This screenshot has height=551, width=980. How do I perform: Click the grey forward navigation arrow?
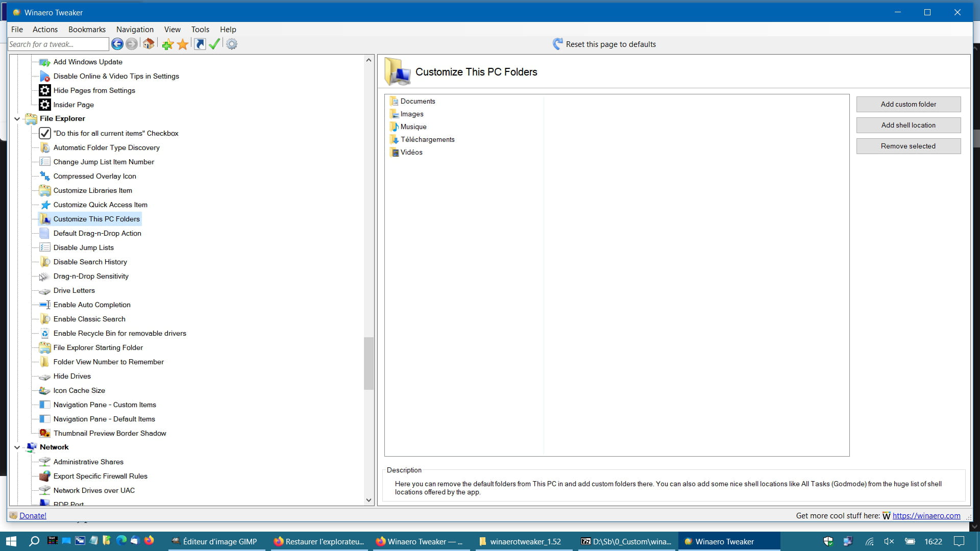132,44
